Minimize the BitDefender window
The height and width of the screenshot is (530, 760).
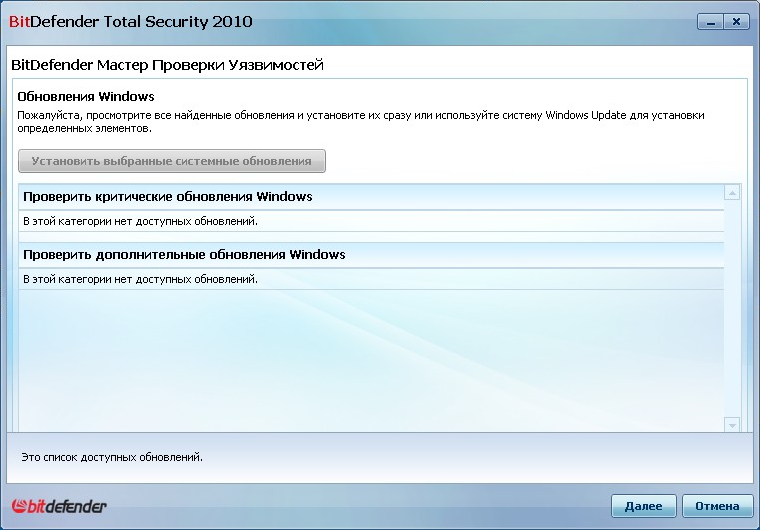coord(711,22)
